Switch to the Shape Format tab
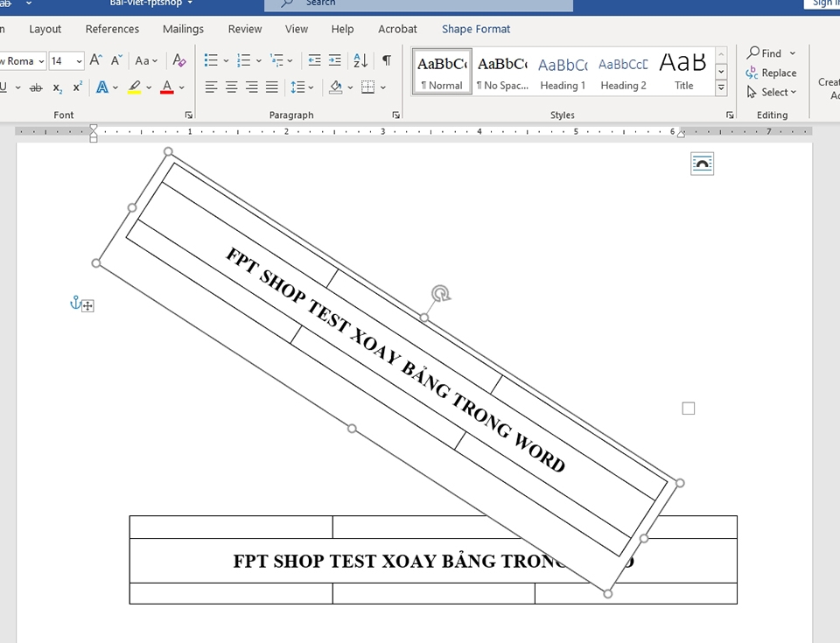Viewport: 840px width, 643px height. coord(475,29)
